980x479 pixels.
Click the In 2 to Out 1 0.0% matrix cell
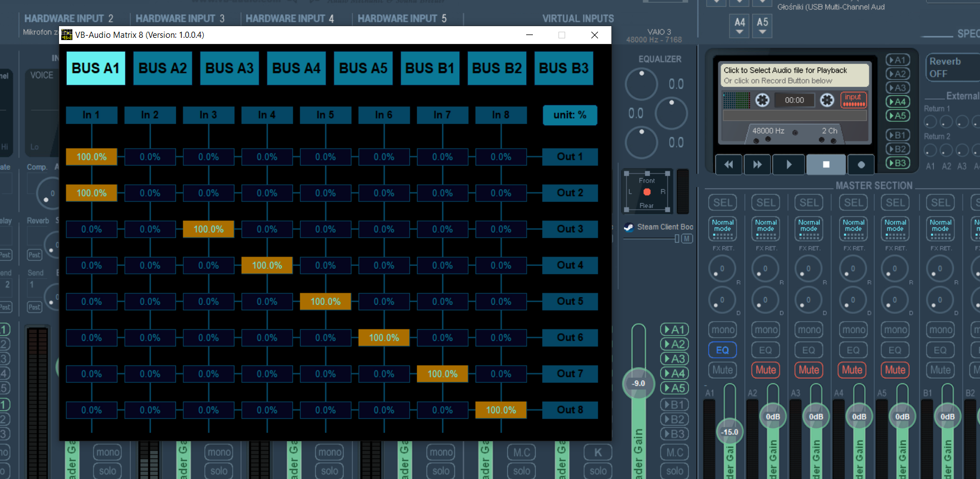[150, 157]
